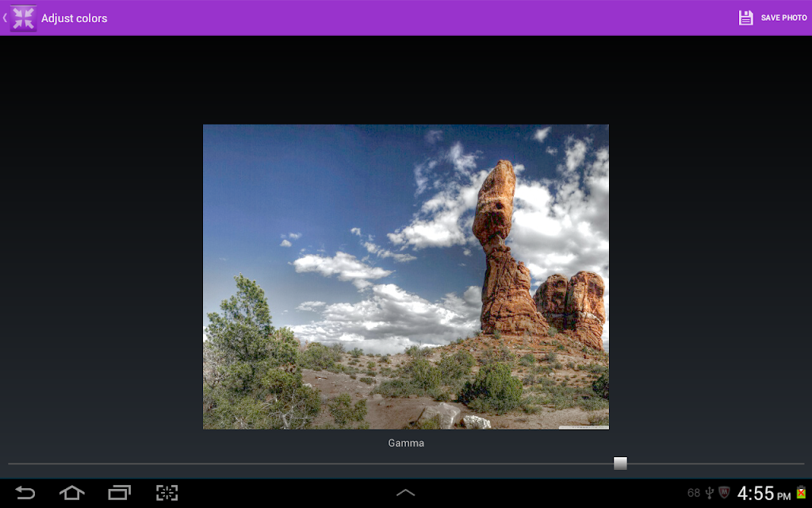The image size is (812, 508).
Task: Tap the USB connection status icon
Action: point(710,492)
